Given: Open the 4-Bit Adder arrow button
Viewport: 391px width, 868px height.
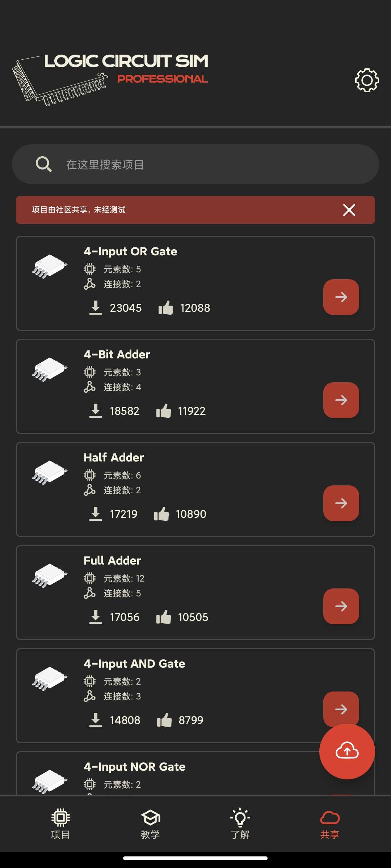Looking at the screenshot, I should 341,400.
